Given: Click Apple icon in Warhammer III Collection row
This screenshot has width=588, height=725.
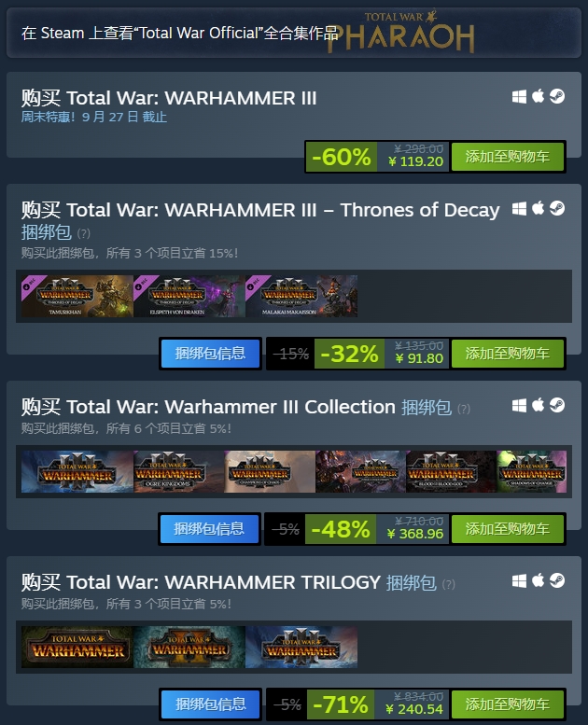Looking at the screenshot, I should point(538,406).
